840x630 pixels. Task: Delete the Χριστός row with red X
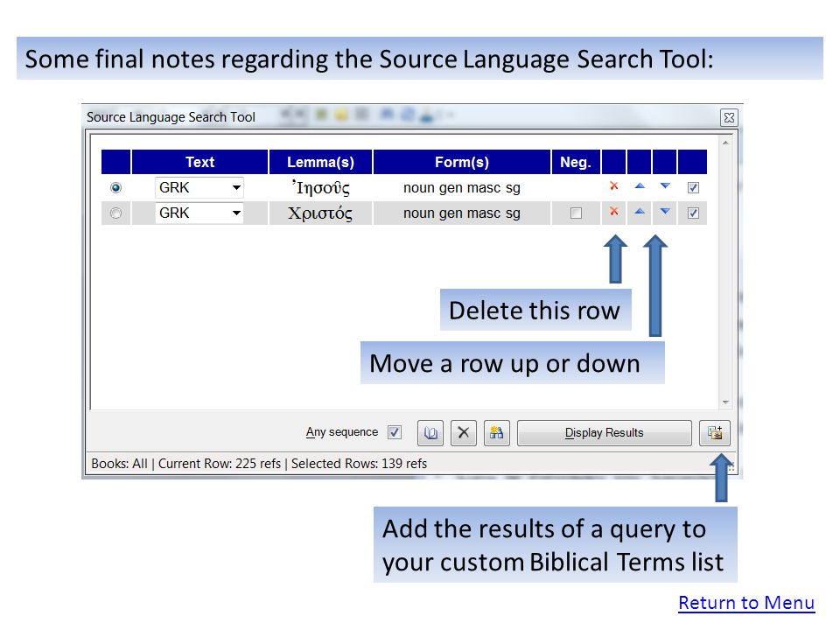[614, 211]
